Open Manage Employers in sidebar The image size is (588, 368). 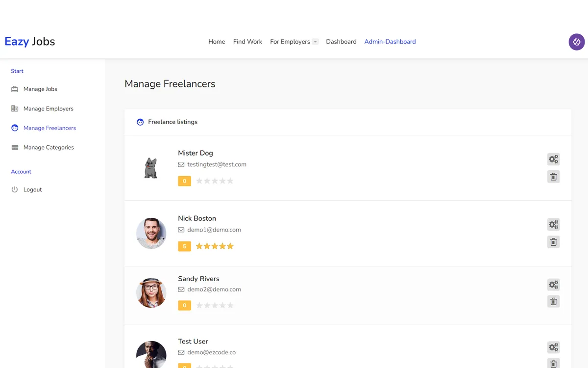(x=48, y=108)
